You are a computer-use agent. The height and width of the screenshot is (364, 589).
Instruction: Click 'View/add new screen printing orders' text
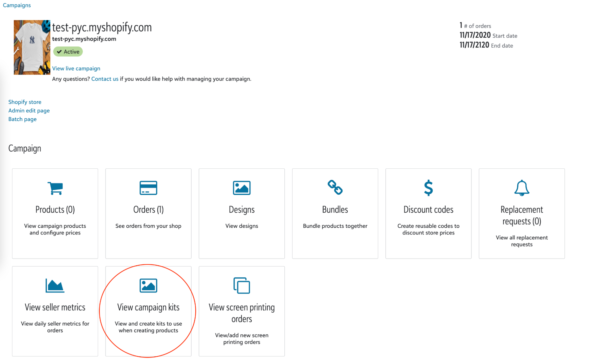click(x=242, y=339)
